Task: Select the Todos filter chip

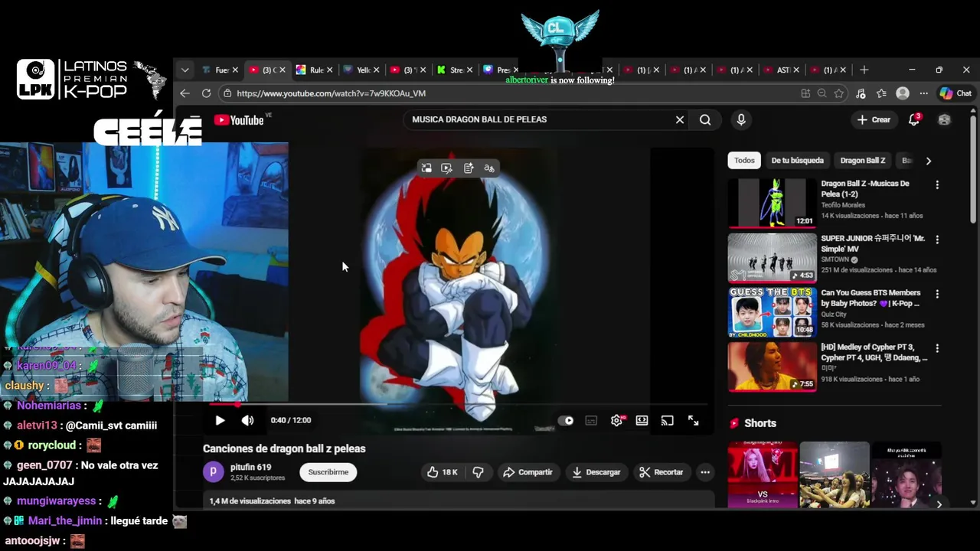Action: pyautogui.click(x=744, y=161)
